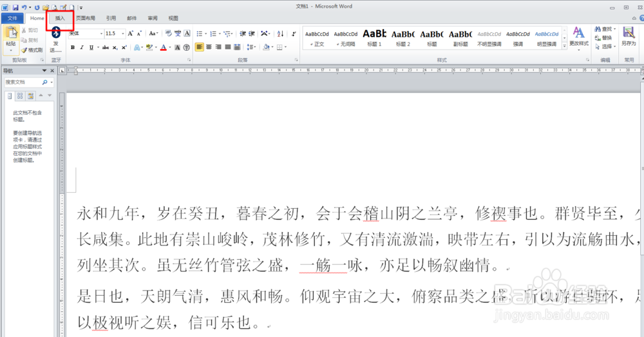Click the Help question mark icon
Screen dimensions: 644x337
pos(641,18)
